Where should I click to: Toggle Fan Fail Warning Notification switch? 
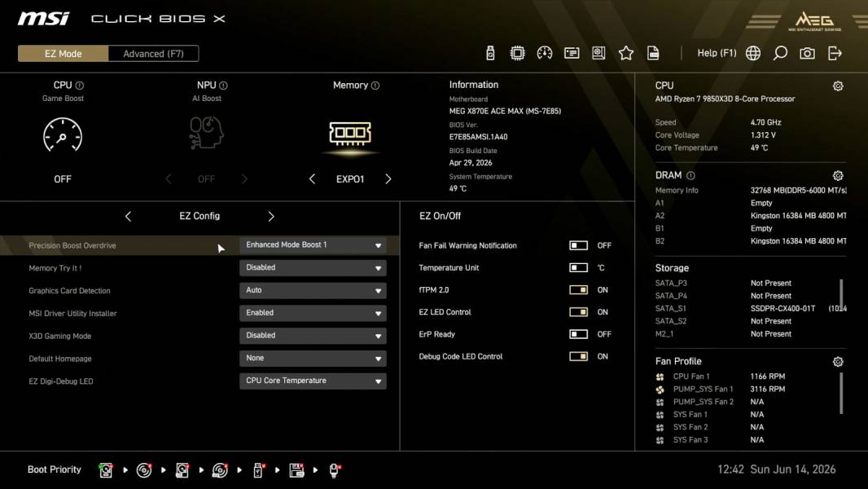[x=578, y=245]
